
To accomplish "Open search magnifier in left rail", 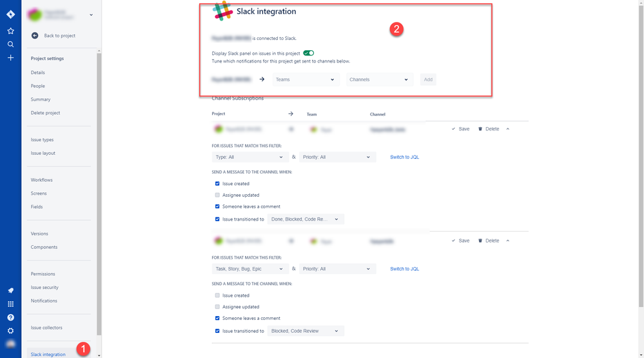I will coord(11,45).
